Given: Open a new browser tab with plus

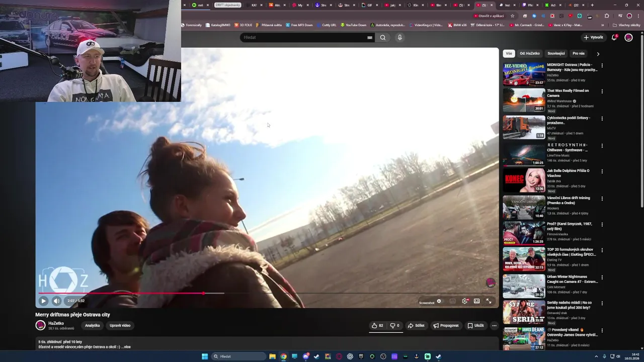Looking at the screenshot, I should click(x=592, y=5).
